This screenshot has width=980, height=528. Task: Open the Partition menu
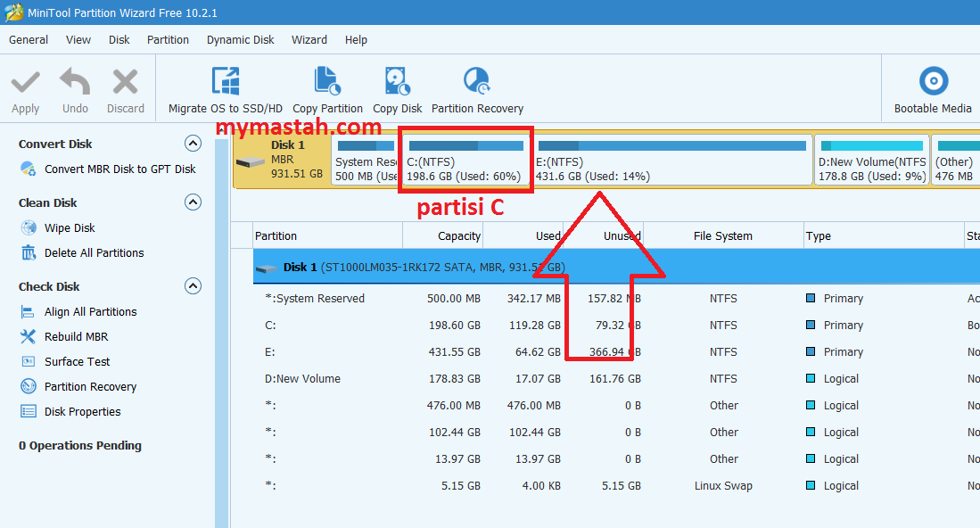tap(168, 39)
